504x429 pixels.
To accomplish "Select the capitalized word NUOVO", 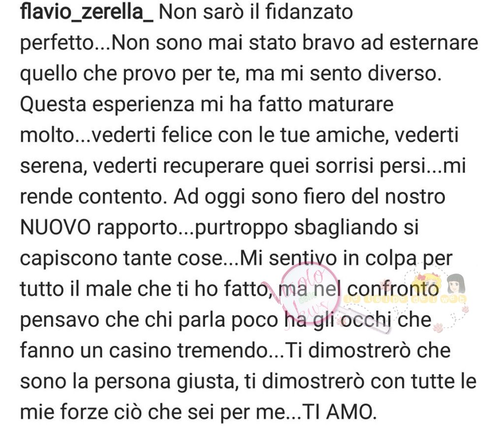I will [55, 227].
